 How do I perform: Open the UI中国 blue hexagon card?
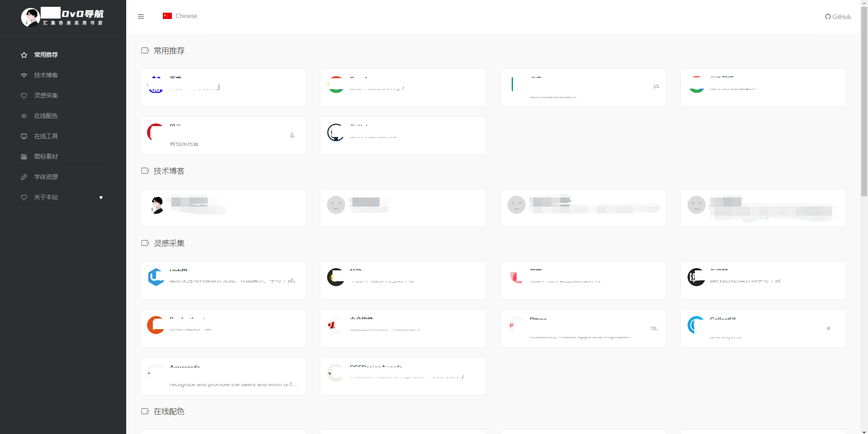coord(223,280)
